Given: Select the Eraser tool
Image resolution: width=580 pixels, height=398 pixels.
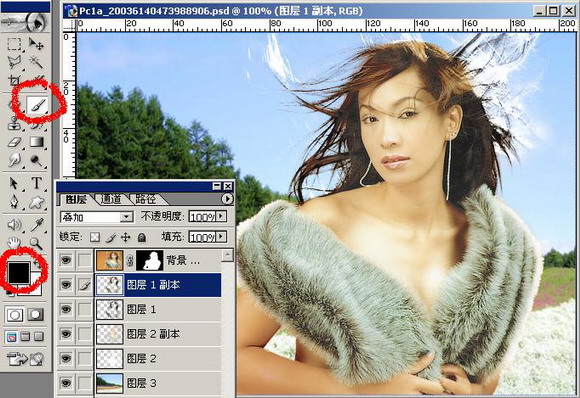Looking at the screenshot, I should 14,142.
